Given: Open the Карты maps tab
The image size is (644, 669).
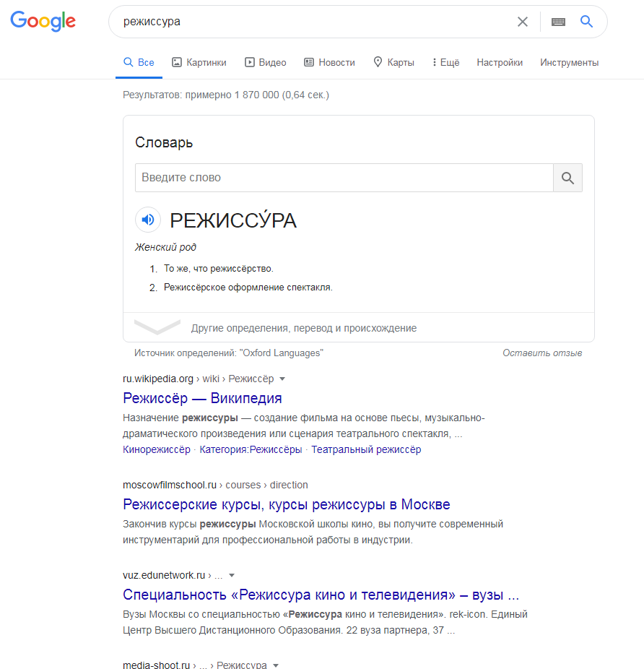Looking at the screenshot, I should coord(393,62).
